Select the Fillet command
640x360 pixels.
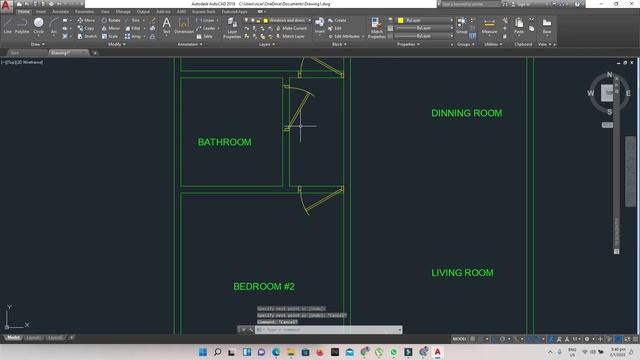(x=133, y=28)
